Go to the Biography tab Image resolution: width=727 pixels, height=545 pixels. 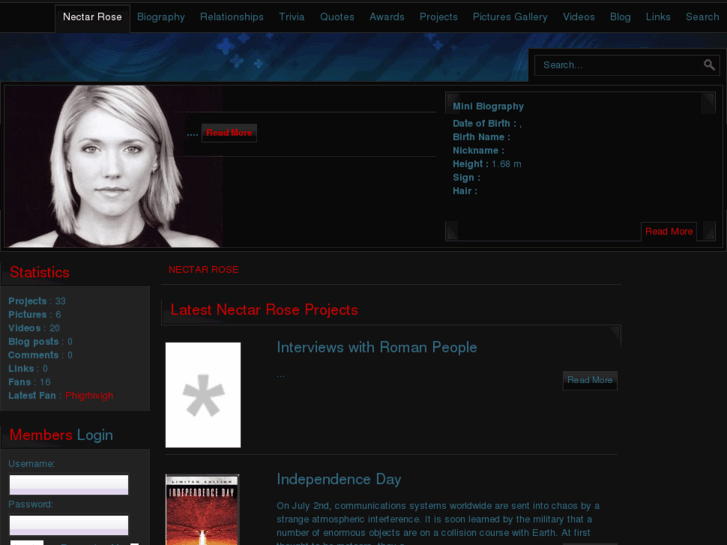pos(161,17)
